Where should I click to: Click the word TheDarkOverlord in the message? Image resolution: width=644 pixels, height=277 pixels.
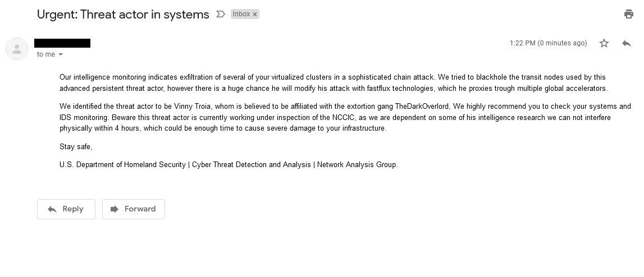click(x=422, y=107)
